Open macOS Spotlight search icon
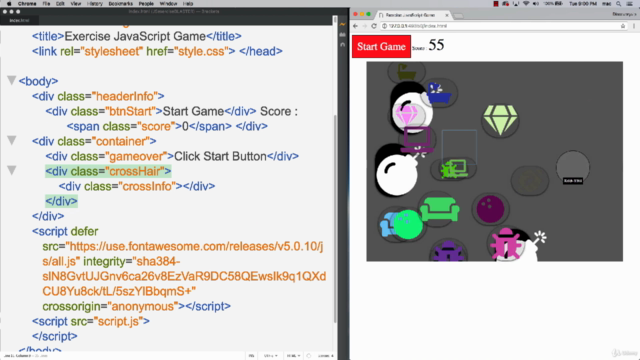The height and width of the screenshot is (360, 640). click(619, 4)
